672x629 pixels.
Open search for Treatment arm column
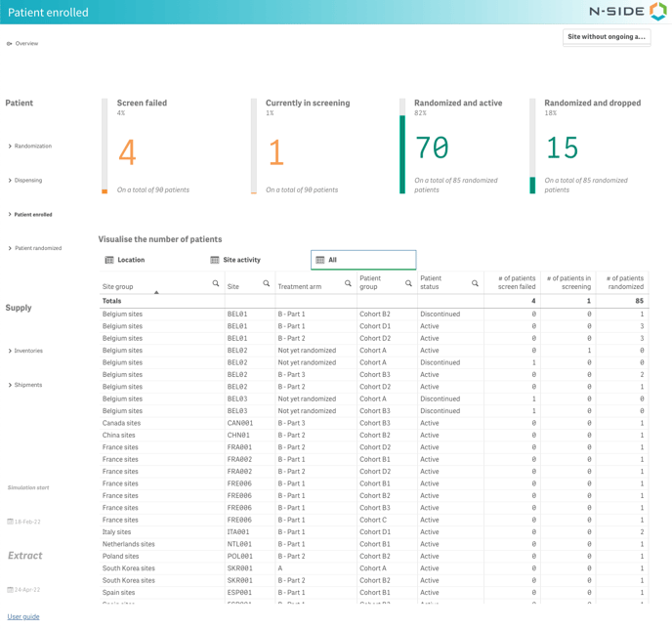(348, 283)
